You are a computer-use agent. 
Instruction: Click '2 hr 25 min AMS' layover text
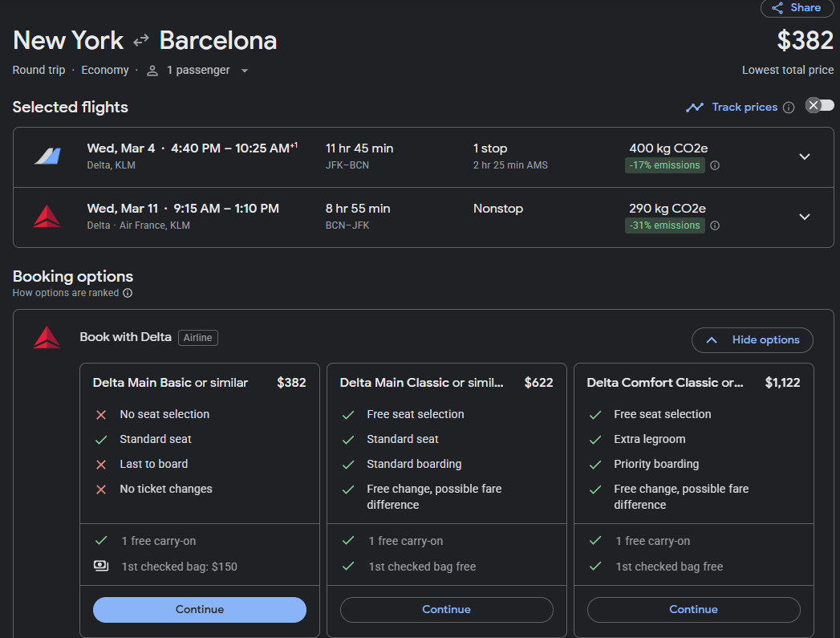(x=510, y=165)
